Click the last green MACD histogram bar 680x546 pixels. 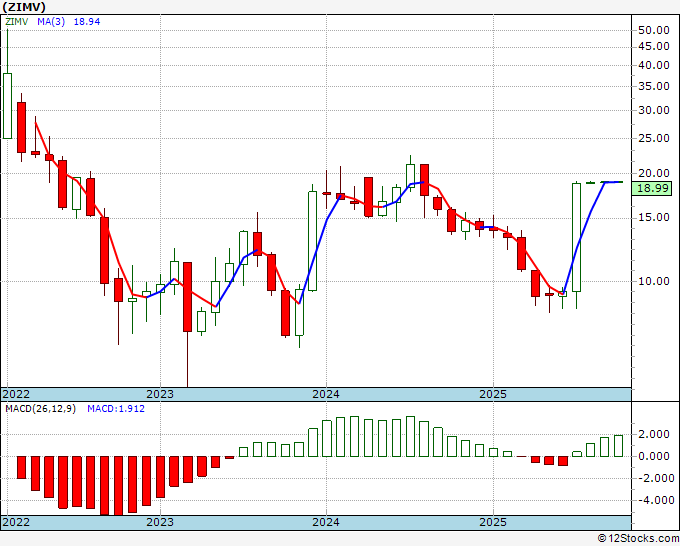click(618, 446)
